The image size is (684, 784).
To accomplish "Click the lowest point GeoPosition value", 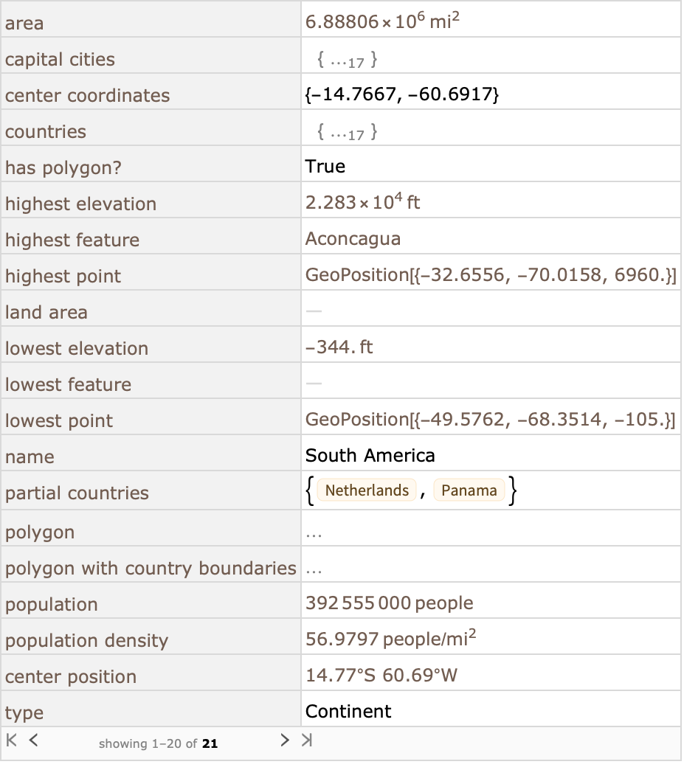I will (x=491, y=420).
